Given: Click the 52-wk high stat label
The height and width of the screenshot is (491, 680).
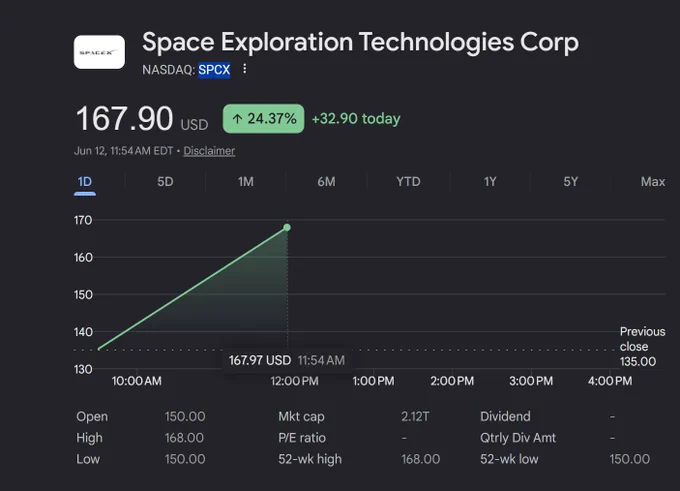Looking at the screenshot, I should [310, 459].
